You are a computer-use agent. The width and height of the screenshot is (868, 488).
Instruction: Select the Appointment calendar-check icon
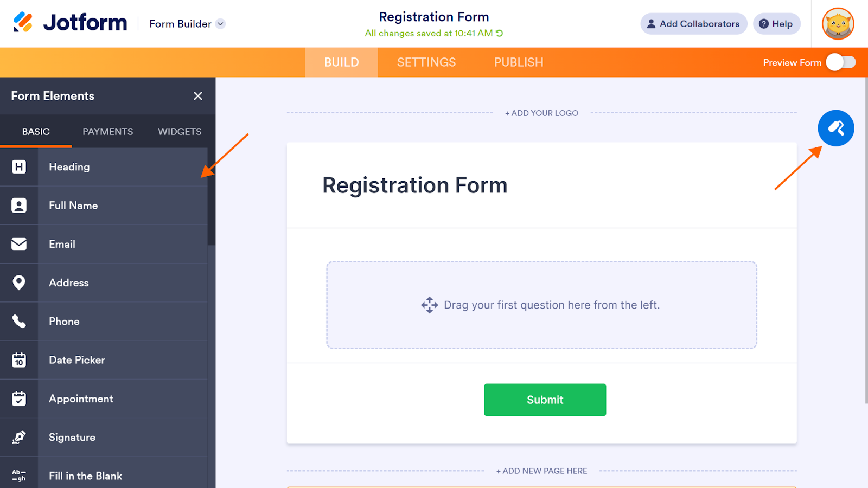click(19, 399)
